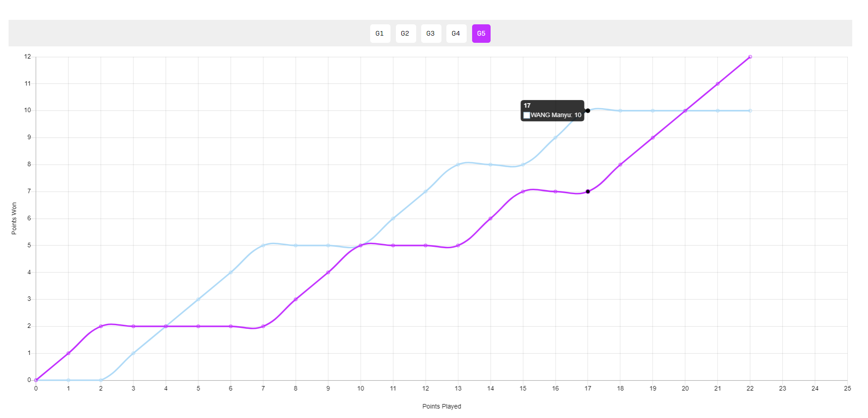
Task: Select the G3 game tab
Action: [431, 33]
